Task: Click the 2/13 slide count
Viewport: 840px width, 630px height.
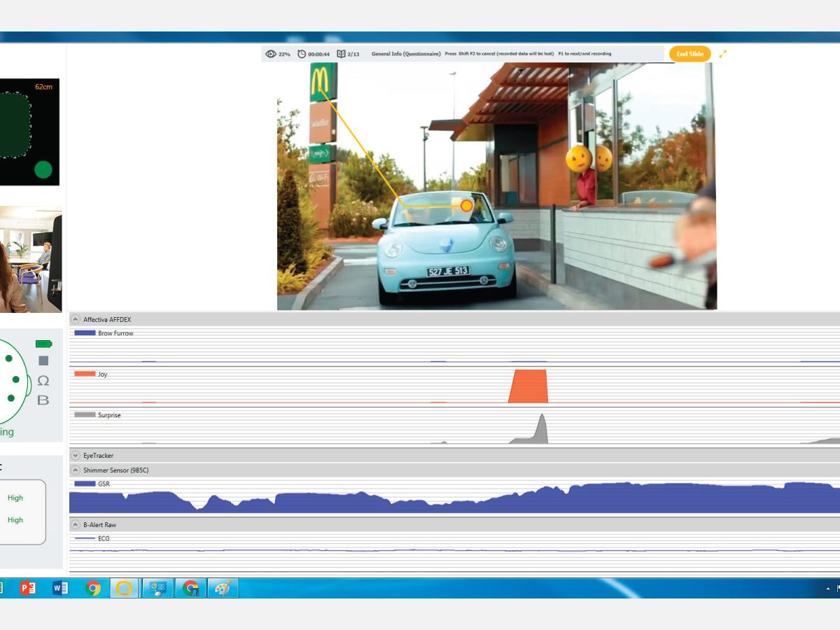Action: click(x=353, y=54)
